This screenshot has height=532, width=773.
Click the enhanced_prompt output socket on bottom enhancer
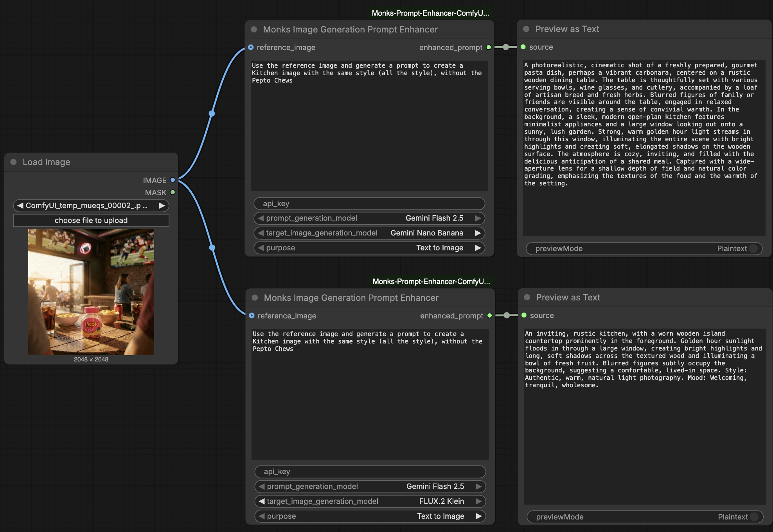489,316
